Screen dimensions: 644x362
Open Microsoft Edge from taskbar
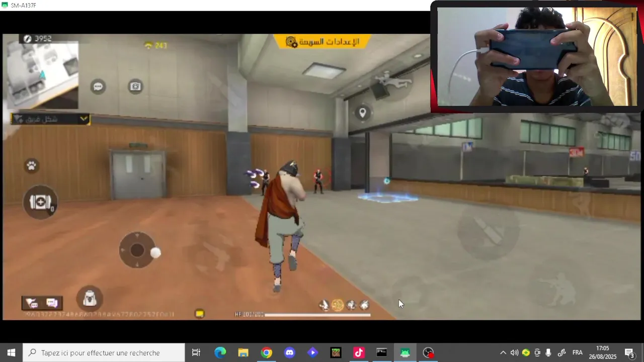click(x=220, y=352)
